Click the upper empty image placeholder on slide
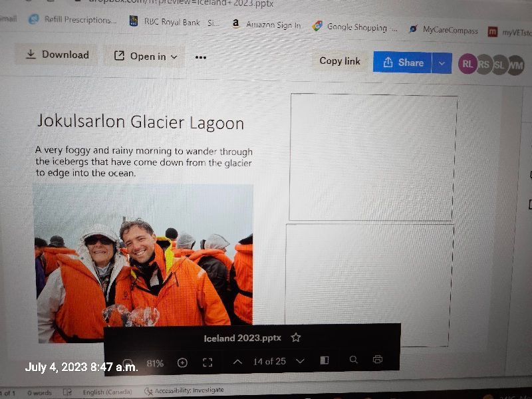The height and width of the screenshot is (399, 532). 373,158
